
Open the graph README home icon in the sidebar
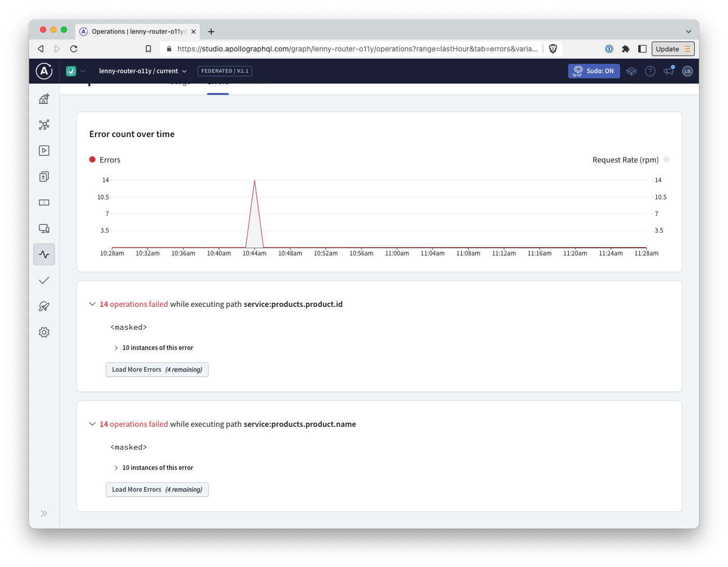tap(44, 99)
